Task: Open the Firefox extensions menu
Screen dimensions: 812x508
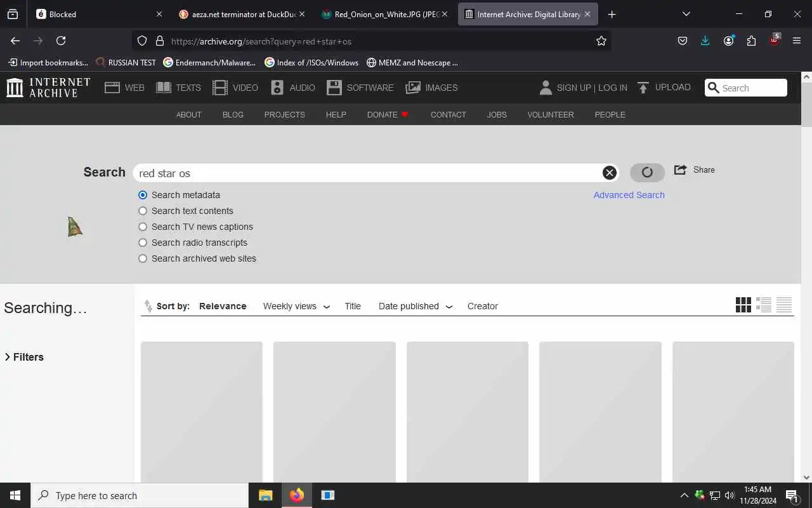Action: 751,41
